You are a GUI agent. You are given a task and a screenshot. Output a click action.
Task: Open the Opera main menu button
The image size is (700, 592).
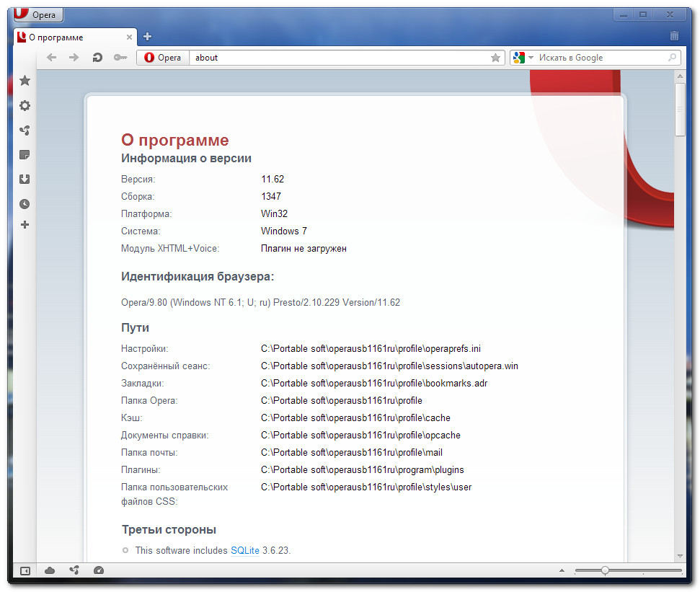coord(38,14)
